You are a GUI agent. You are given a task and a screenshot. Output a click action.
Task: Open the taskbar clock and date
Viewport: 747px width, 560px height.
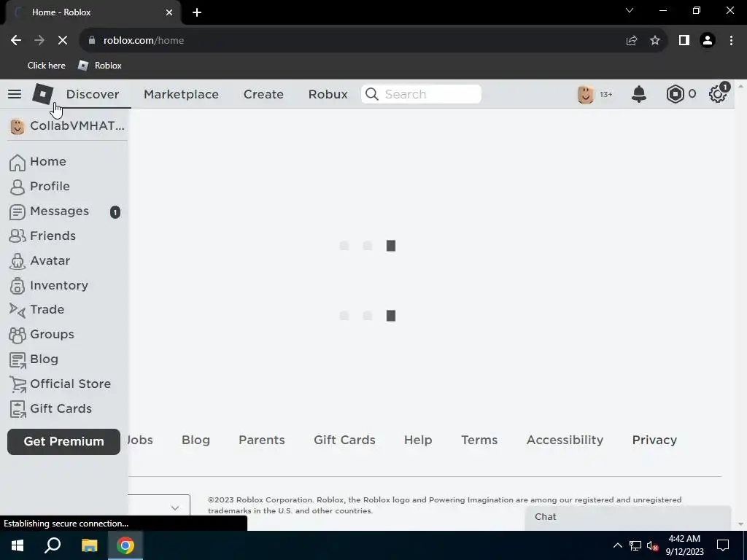(684, 545)
